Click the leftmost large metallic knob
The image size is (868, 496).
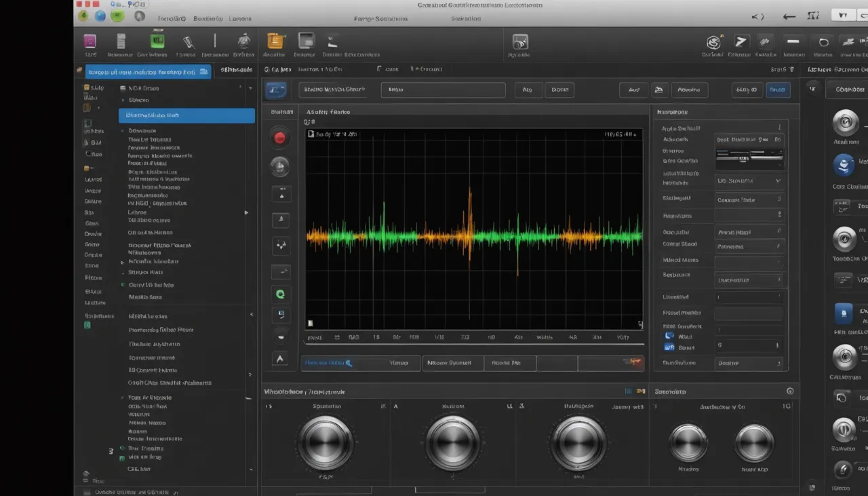point(325,442)
